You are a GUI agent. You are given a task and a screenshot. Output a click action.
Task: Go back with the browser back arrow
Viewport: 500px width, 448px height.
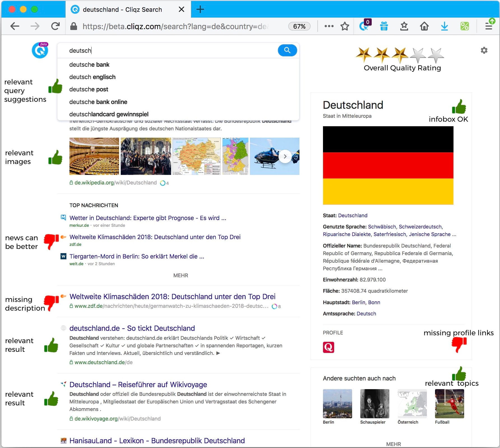tap(15, 26)
